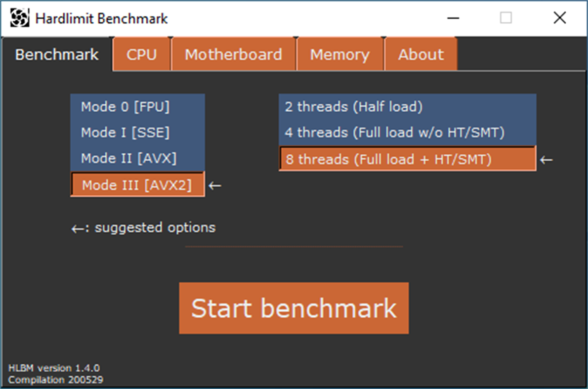
Task: Choose 2 threads (Half load)
Action: click(x=354, y=107)
